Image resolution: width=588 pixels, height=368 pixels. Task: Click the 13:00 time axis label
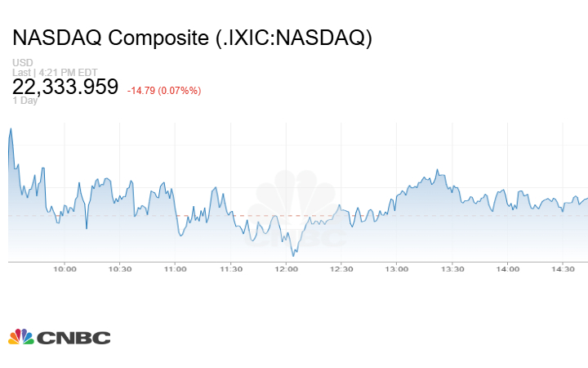[397, 269]
